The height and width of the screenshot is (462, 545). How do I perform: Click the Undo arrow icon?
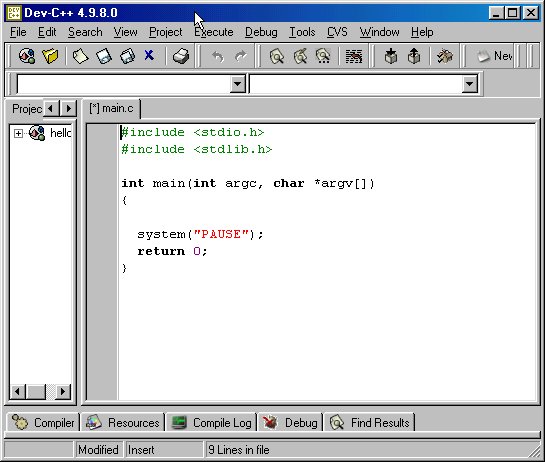pyautogui.click(x=218, y=56)
